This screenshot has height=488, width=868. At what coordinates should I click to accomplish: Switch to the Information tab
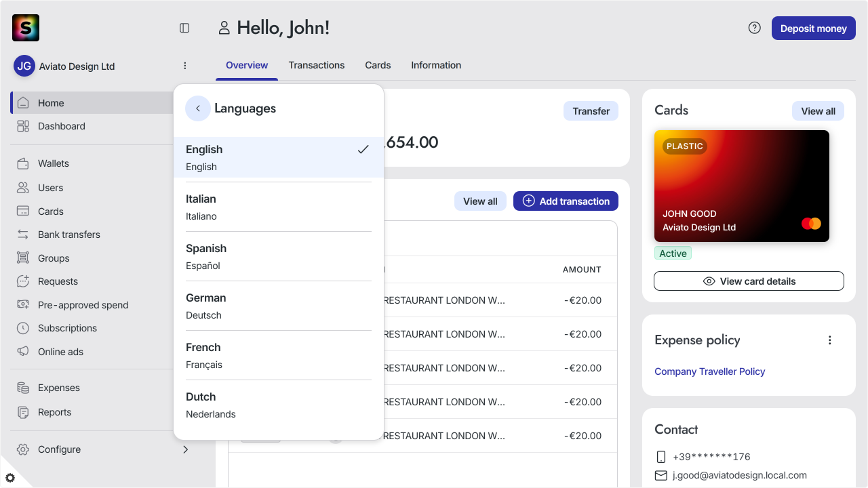[436, 66]
